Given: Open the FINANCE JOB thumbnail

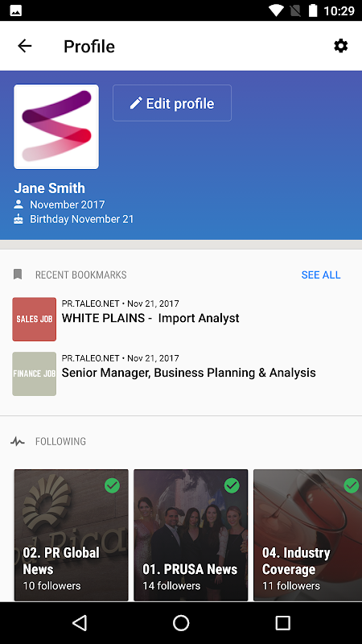Looking at the screenshot, I should coord(34,374).
